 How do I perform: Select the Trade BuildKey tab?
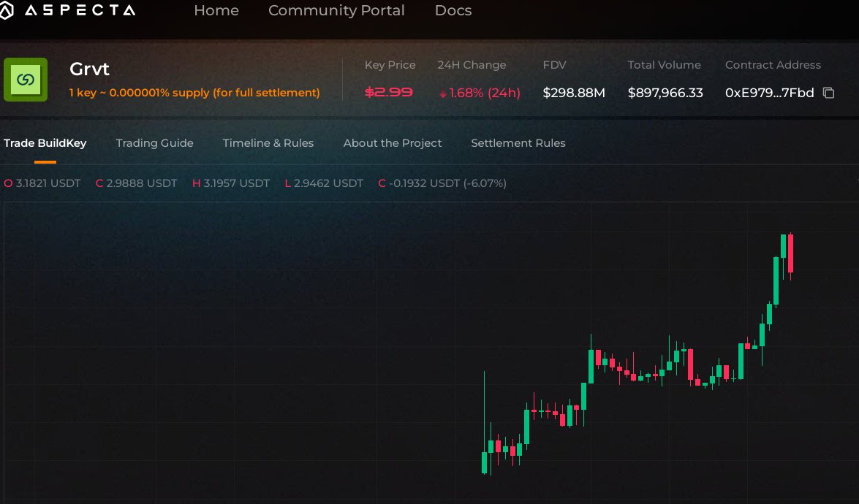click(45, 143)
